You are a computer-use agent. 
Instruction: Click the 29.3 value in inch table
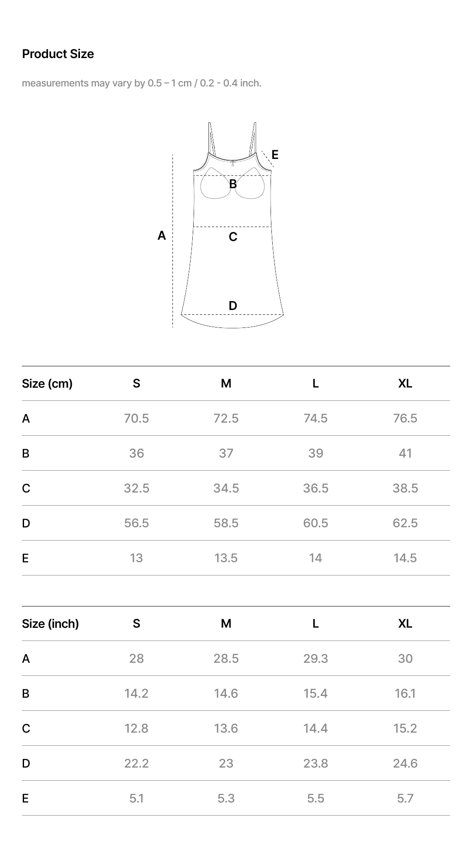[x=316, y=658]
